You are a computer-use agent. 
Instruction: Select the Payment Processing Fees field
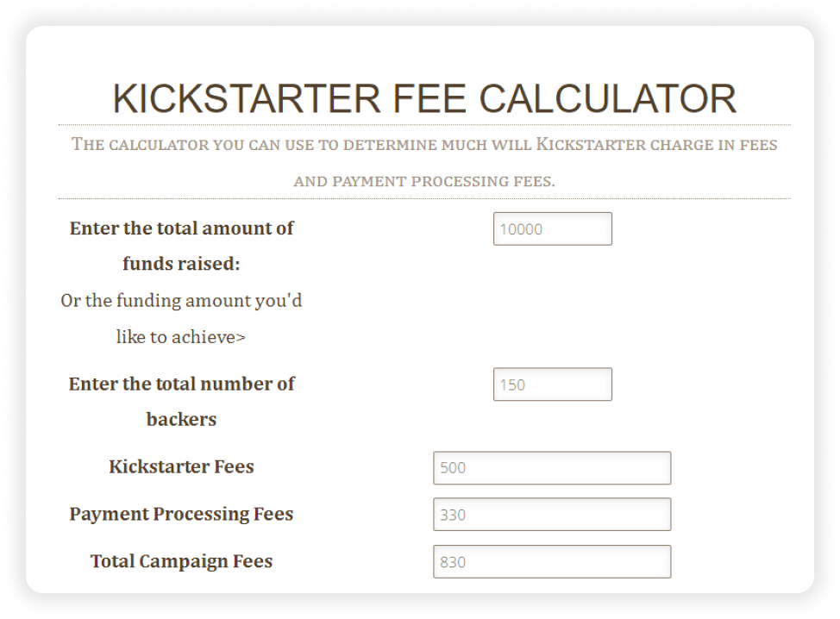[552, 514]
